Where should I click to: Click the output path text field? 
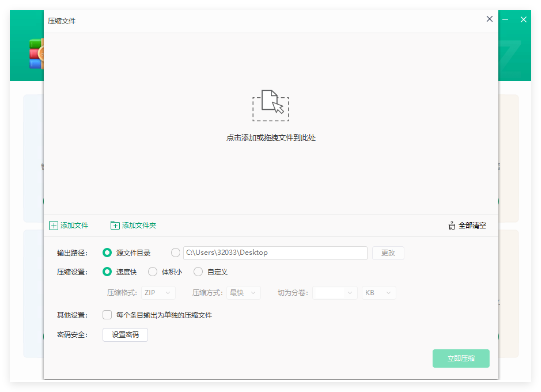click(x=275, y=253)
